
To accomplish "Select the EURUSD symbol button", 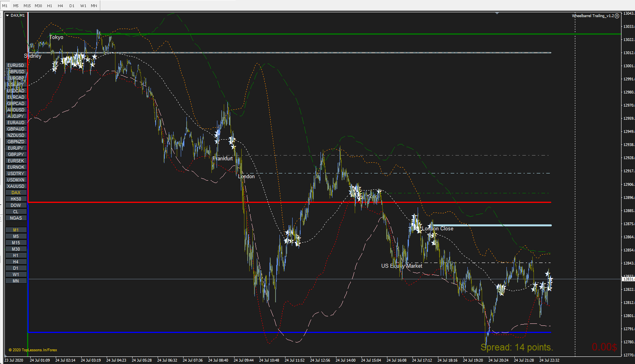I will [x=16, y=65].
